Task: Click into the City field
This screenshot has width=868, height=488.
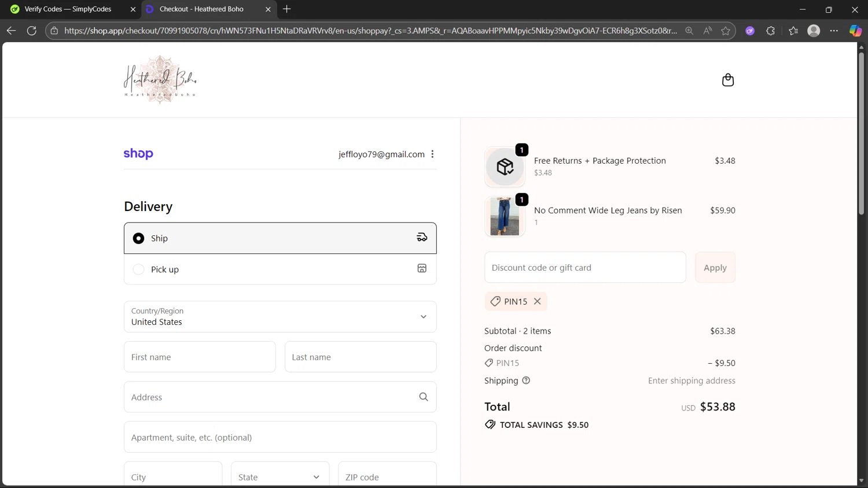Action: [173, 477]
